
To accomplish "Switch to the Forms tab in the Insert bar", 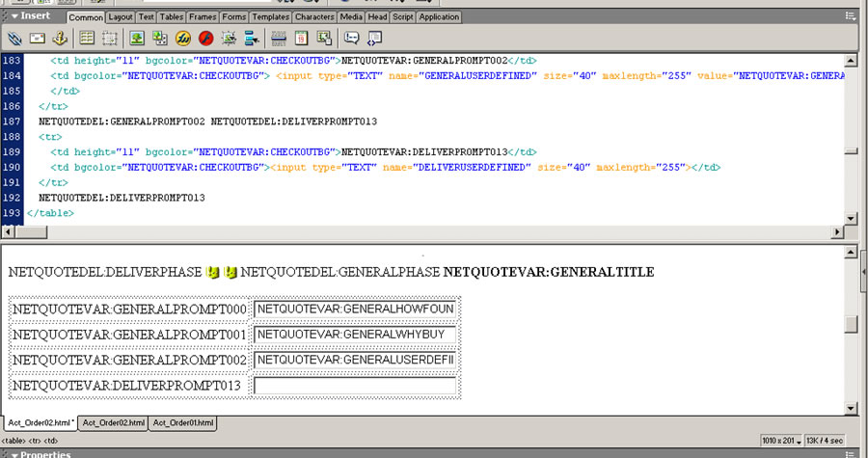I will pos(233,16).
